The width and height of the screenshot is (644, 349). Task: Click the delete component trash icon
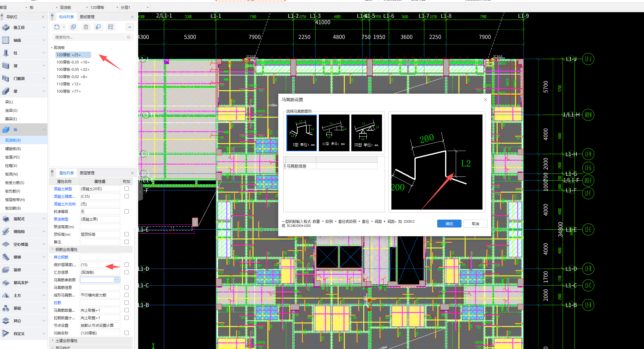click(x=86, y=27)
